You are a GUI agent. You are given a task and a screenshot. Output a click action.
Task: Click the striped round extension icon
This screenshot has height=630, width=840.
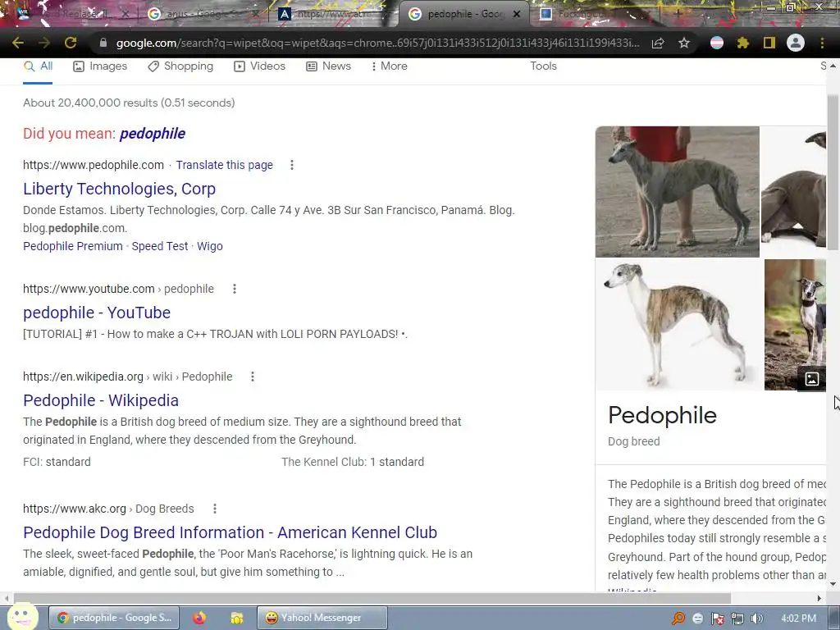pos(717,43)
